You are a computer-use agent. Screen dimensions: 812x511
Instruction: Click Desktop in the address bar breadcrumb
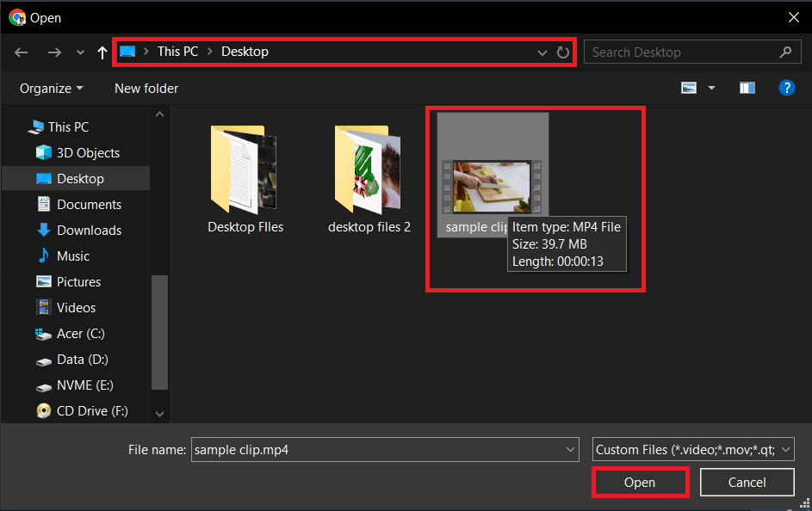click(x=245, y=52)
